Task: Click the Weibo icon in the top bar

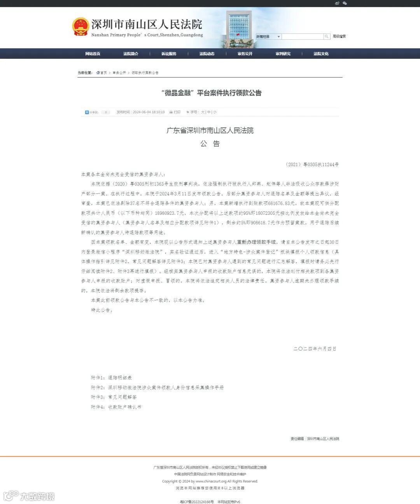Action: (337, 3)
